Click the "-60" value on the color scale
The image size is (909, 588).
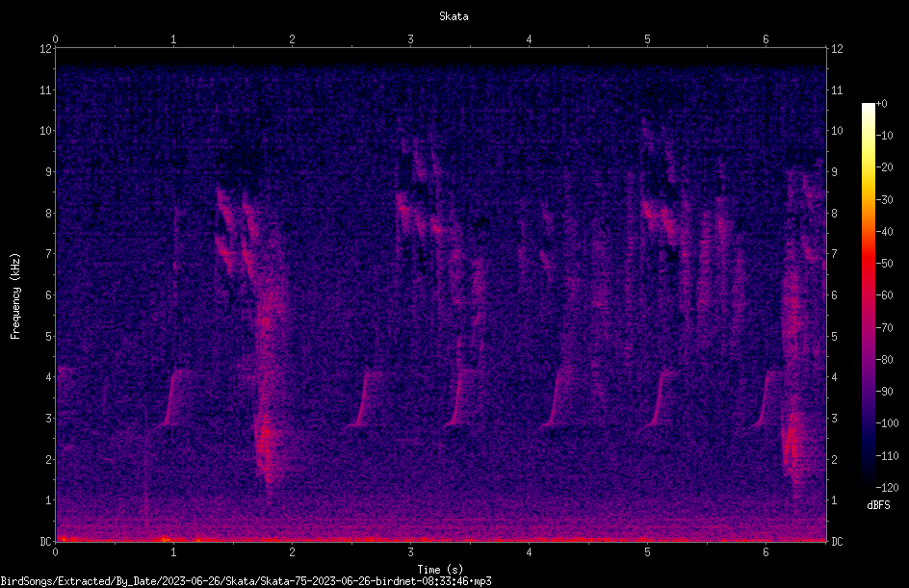[x=884, y=295]
